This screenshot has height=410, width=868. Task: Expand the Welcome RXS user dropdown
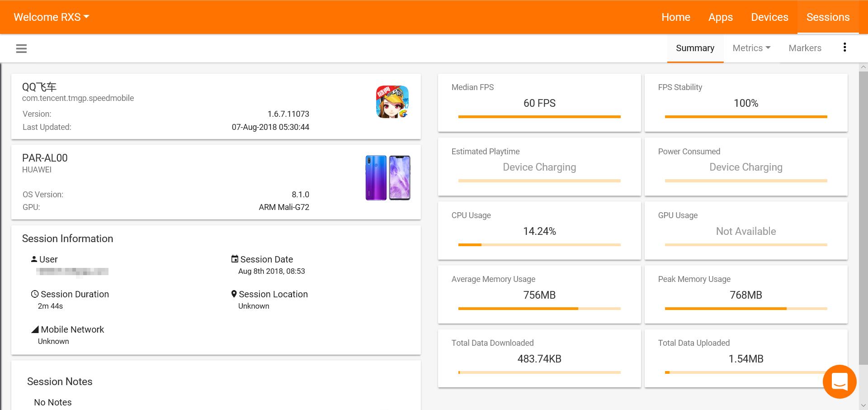(x=51, y=17)
